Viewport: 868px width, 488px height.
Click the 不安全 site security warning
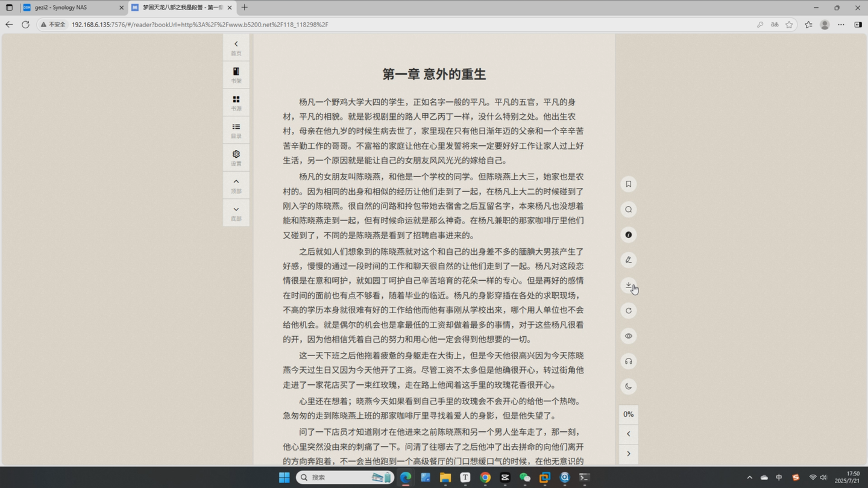click(53, 25)
